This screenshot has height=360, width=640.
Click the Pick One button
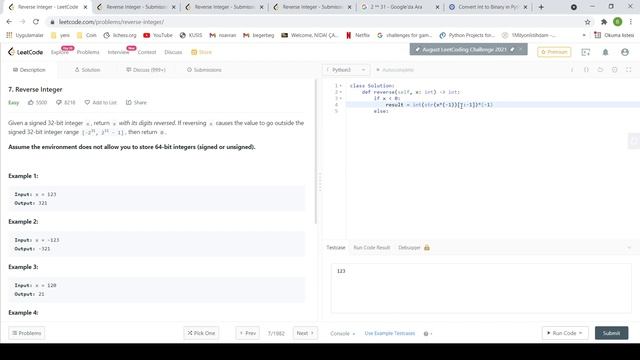(x=201, y=333)
